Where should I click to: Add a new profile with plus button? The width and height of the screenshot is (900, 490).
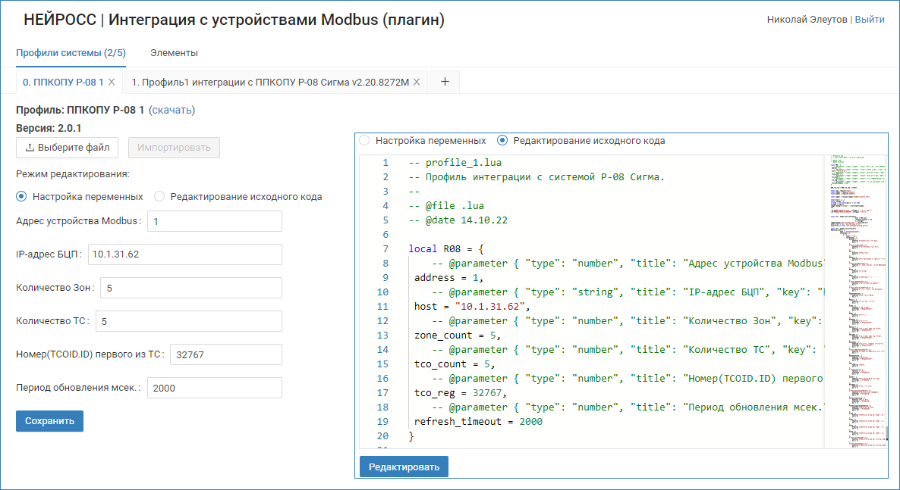(x=445, y=82)
